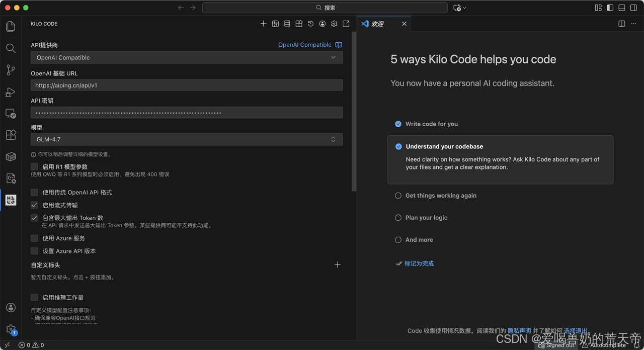Go back with the navigation arrow

pos(181,8)
